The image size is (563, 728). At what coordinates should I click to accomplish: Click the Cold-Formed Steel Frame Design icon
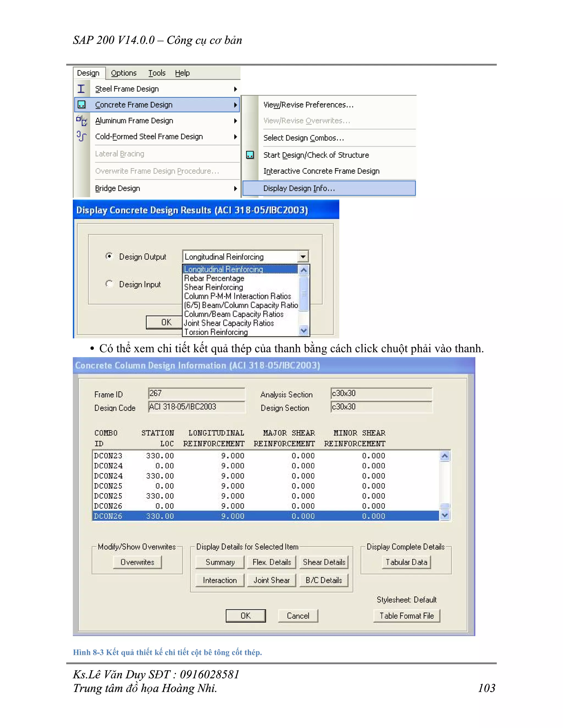pos(81,136)
